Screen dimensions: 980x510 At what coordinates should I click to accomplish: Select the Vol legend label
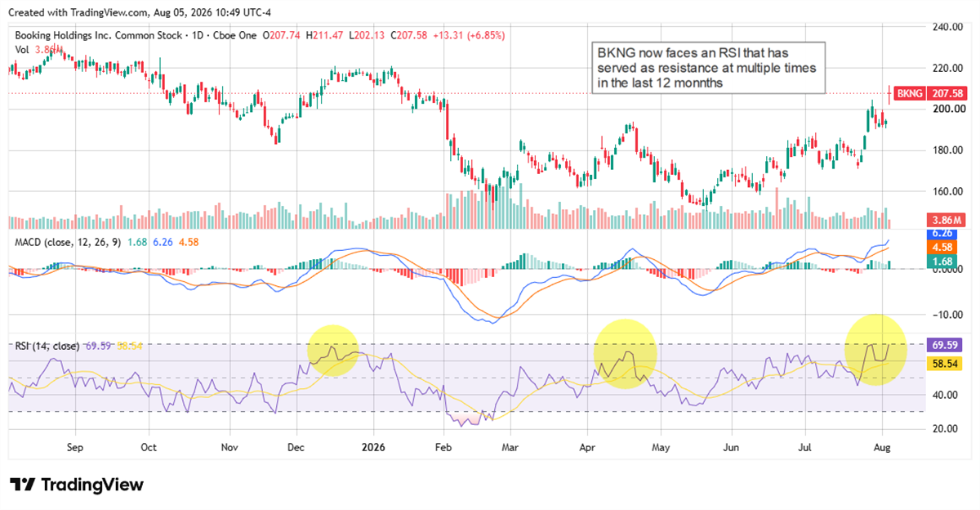point(23,50)
